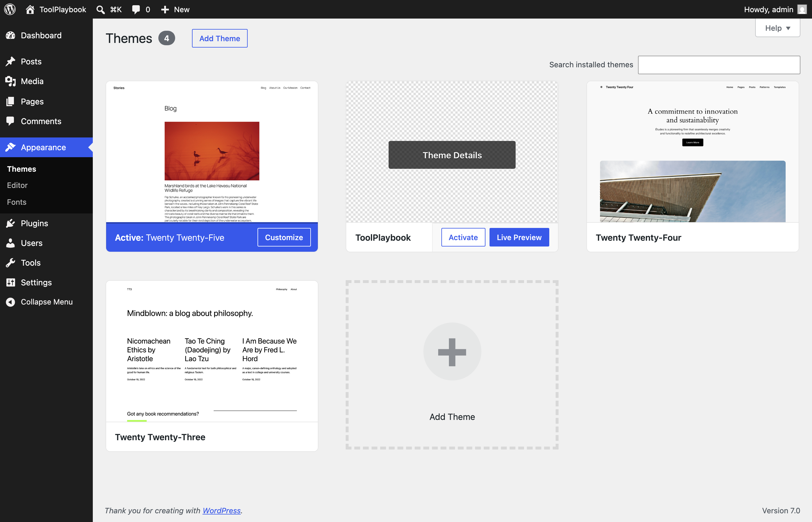Open Theme Details for ToolPlaybook
This screenshot has width=812, height=522.
(x=452, y=155)
